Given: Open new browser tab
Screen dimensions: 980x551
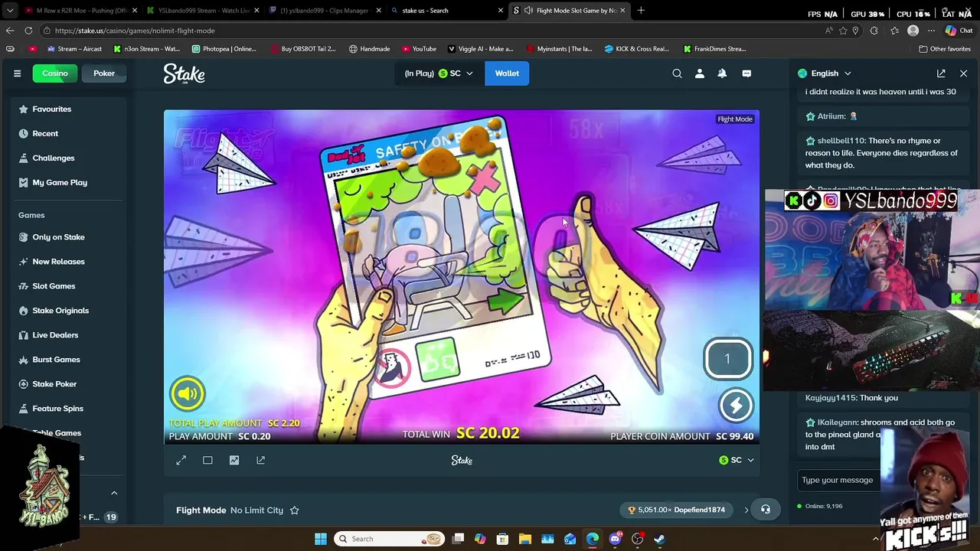Looking at the screenshot, I should pyautogui.click(x=641, y=11).
